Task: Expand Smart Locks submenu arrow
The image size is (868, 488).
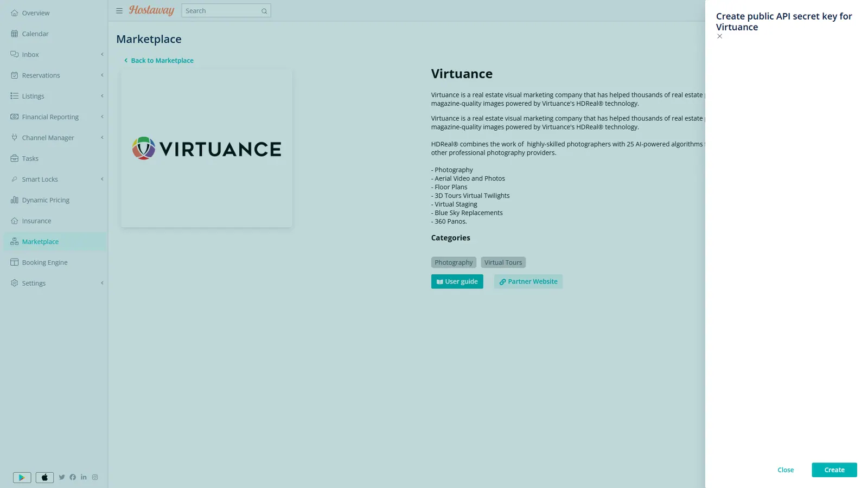Action: click(x=102, y=179)
